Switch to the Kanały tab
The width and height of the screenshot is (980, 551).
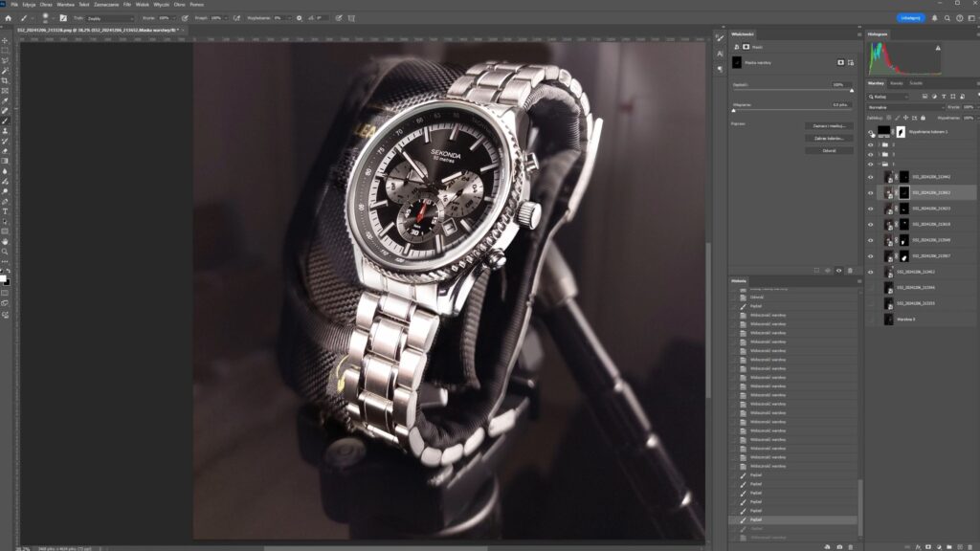coord(897,83)
